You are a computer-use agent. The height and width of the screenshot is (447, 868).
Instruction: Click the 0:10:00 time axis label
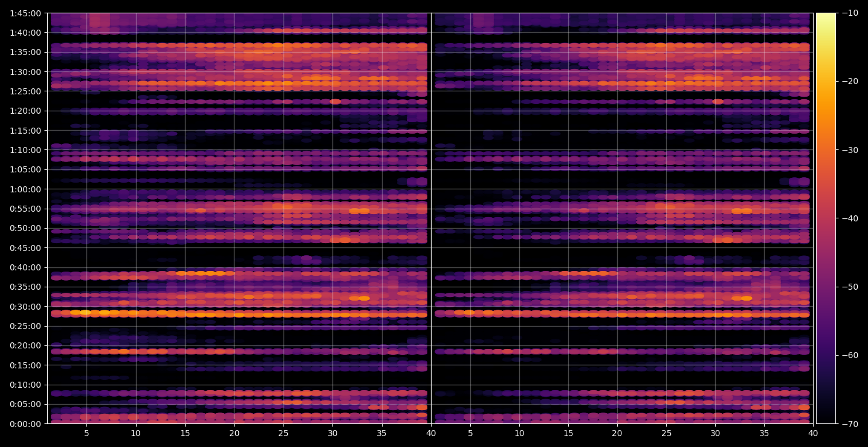(x=25, y=385)
